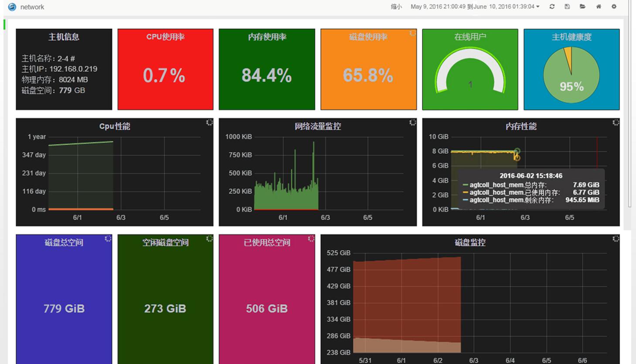Click the 主机健康度 pie chart
This screenshot has height=364, width=636.
point(571,75)
